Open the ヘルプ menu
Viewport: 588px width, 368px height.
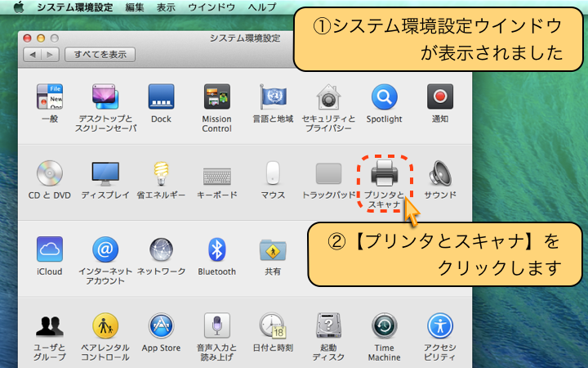pos(262,7)
